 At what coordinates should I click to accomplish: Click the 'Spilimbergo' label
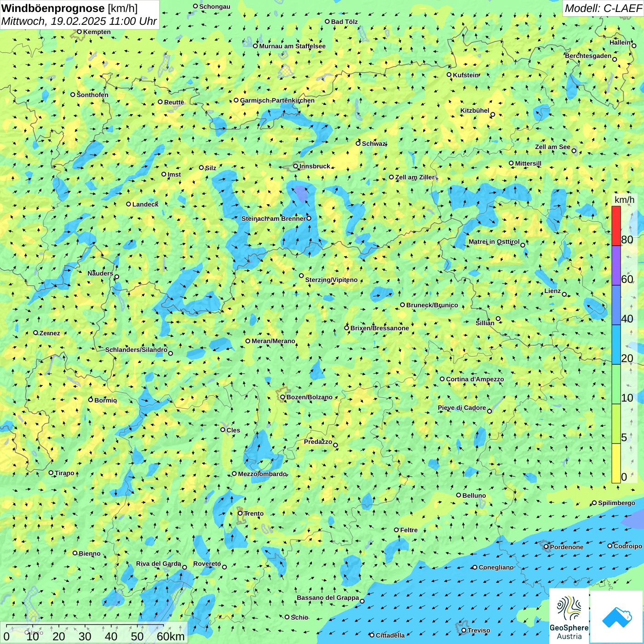click(616, 503)
